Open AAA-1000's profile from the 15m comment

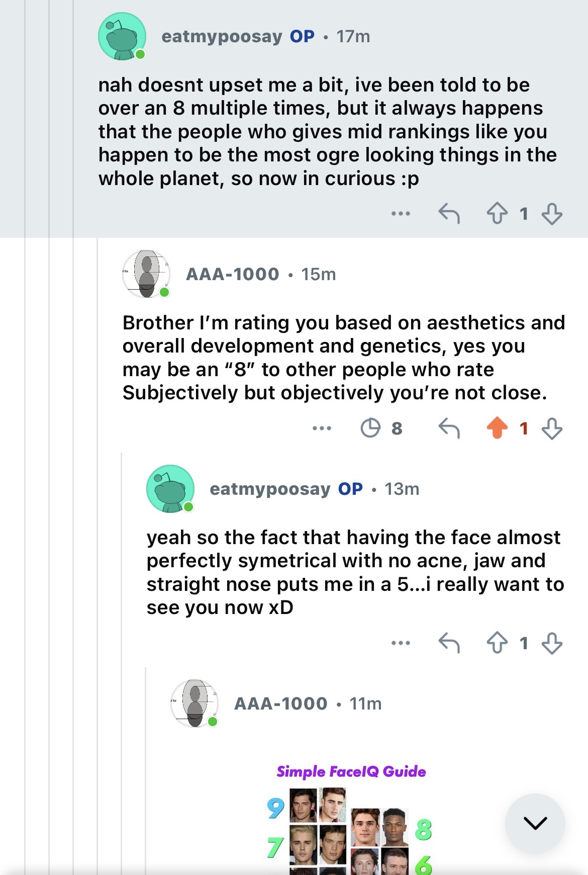pos(232,274)
